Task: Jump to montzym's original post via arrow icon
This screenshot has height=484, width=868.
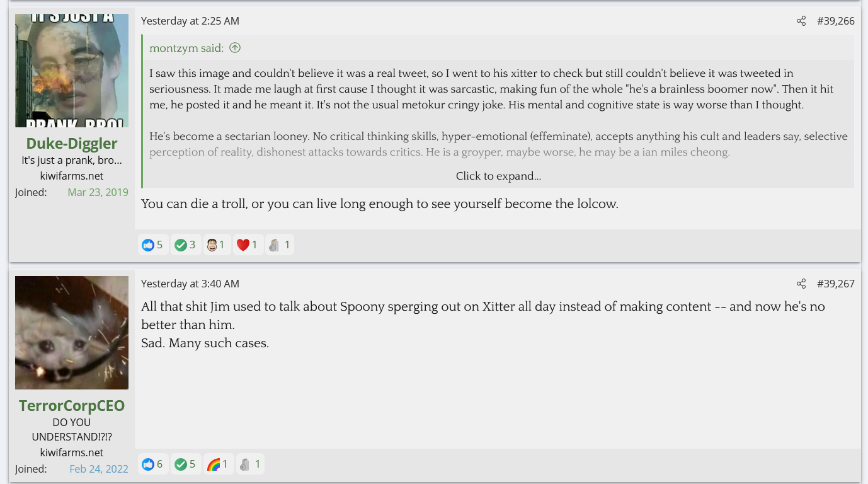Action: (x=235, y=48)
